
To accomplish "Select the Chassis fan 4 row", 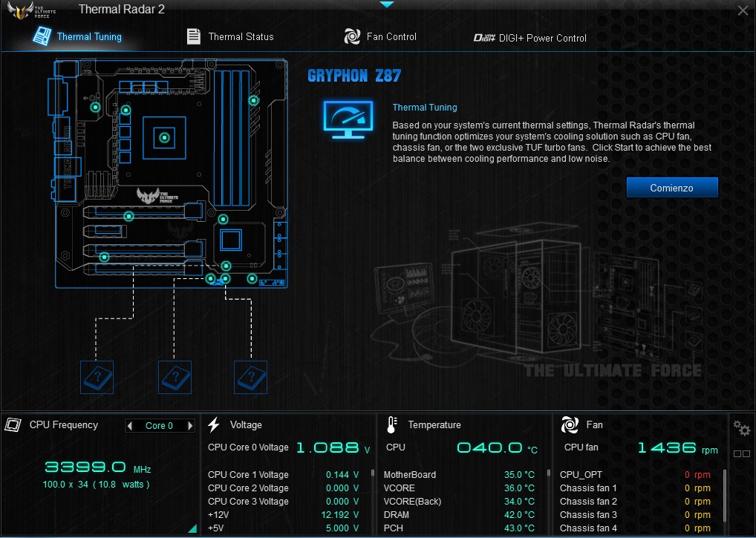I will 636,528.
